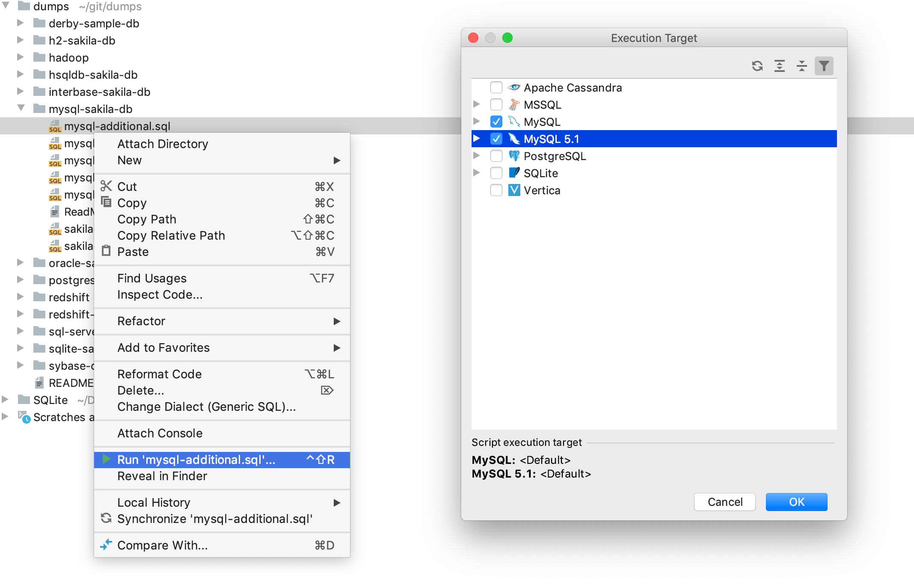Click the refresh icon in Execution Target toolbar
This screenshot has width=914, height=588.
(757, 66)
